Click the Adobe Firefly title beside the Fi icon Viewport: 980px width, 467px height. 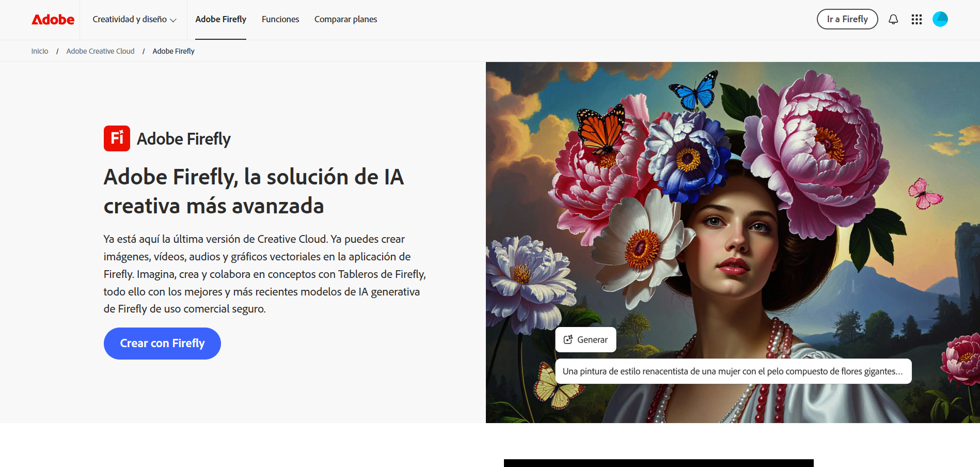[184, 139]
